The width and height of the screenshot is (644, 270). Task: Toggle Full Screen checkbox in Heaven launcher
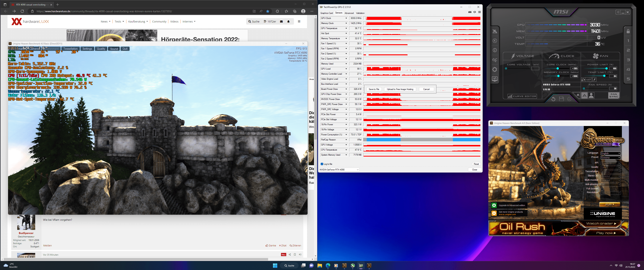tap(602, 189)
